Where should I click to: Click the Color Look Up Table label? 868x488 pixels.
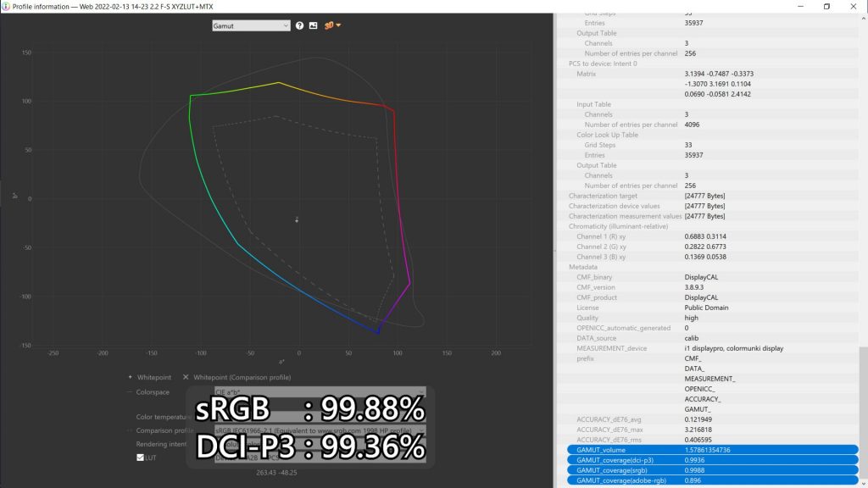click(607, 135)
